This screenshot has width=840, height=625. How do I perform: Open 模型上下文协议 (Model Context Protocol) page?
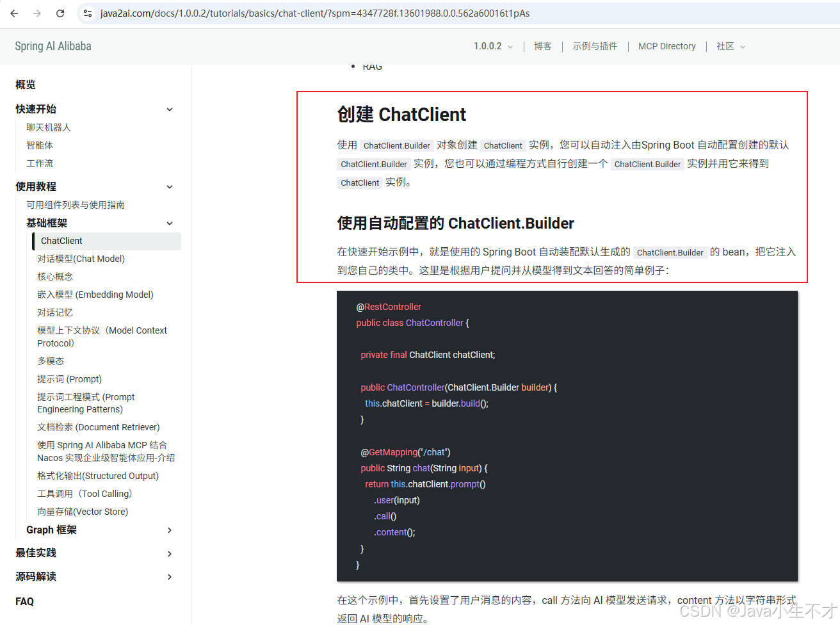(102, 337)
